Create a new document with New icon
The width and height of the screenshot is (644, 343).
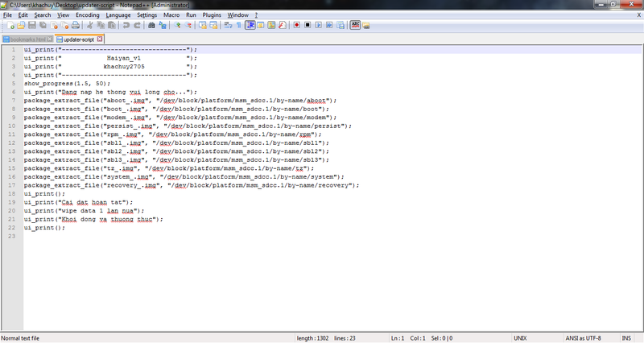pos(10,26)
